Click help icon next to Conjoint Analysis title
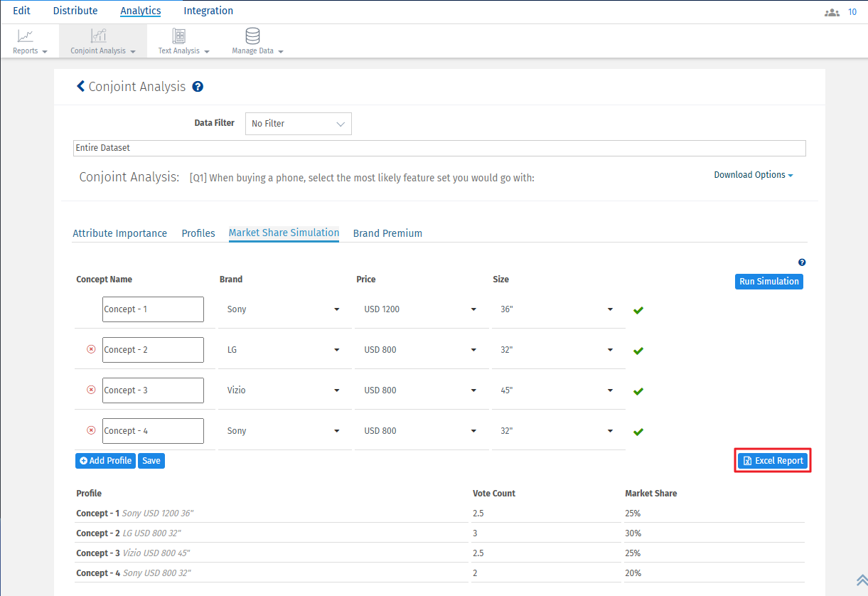This screenshot has width=868, height=596. click(x=198, y=87)
